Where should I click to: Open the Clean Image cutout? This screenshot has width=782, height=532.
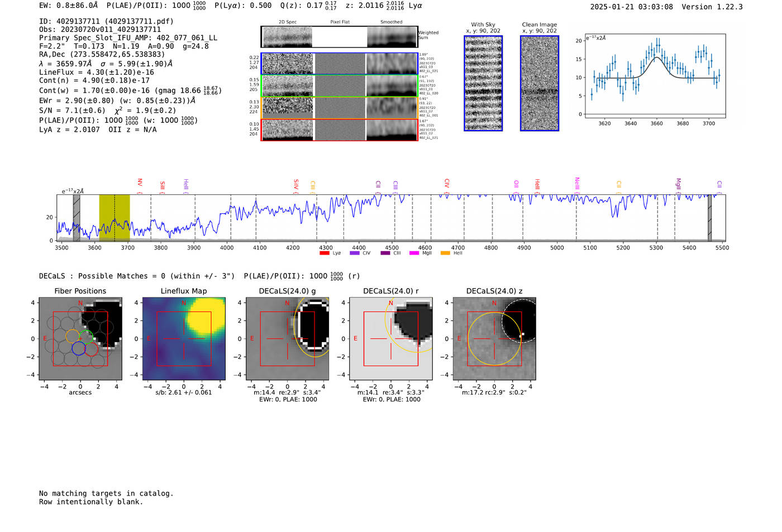(540, 83)
